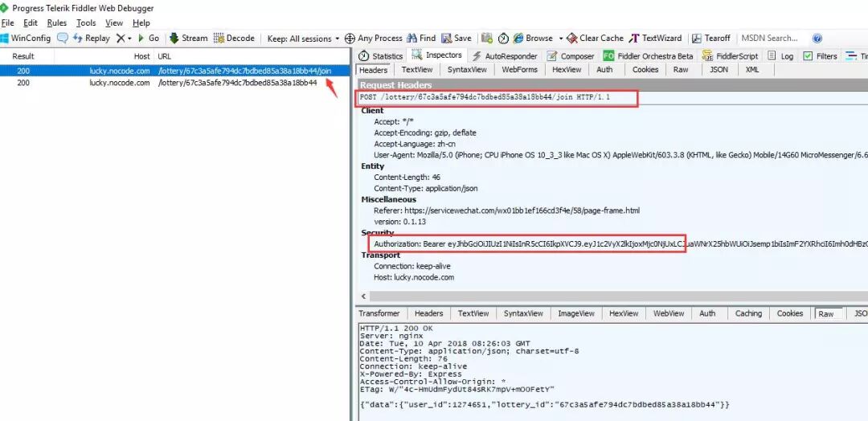Image resolution: width=868 pixels, height=421 pixels.
Task: Click the Tearoff toolbar button
Action: [711, 39]
